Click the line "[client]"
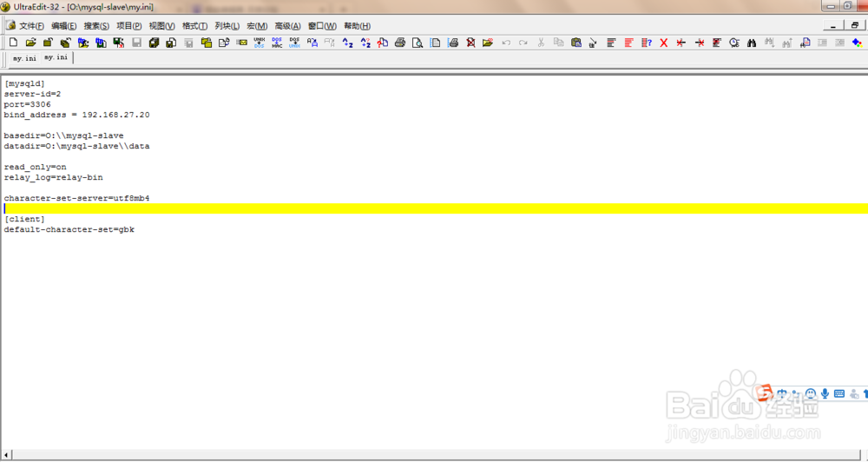Image resolution: width=868 pixels, height=462 pixels. (24, 220)
